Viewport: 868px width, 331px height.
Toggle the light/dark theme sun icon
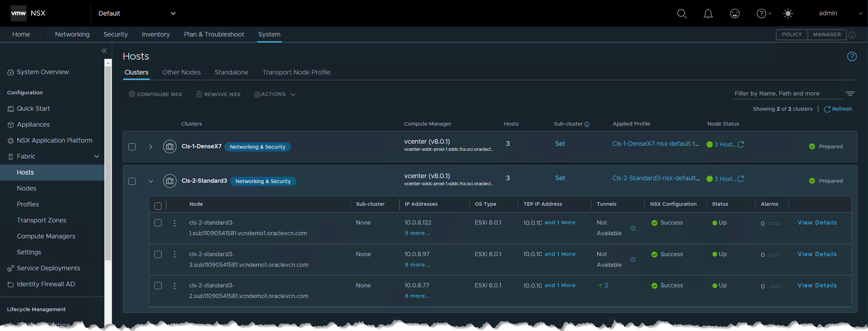tap(788, 13)
